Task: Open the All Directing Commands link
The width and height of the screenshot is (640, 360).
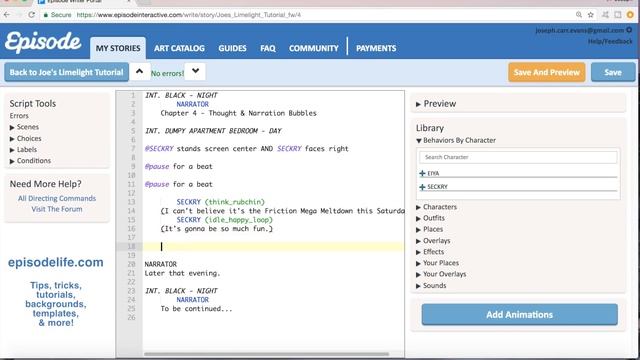Action: (57, 198)
